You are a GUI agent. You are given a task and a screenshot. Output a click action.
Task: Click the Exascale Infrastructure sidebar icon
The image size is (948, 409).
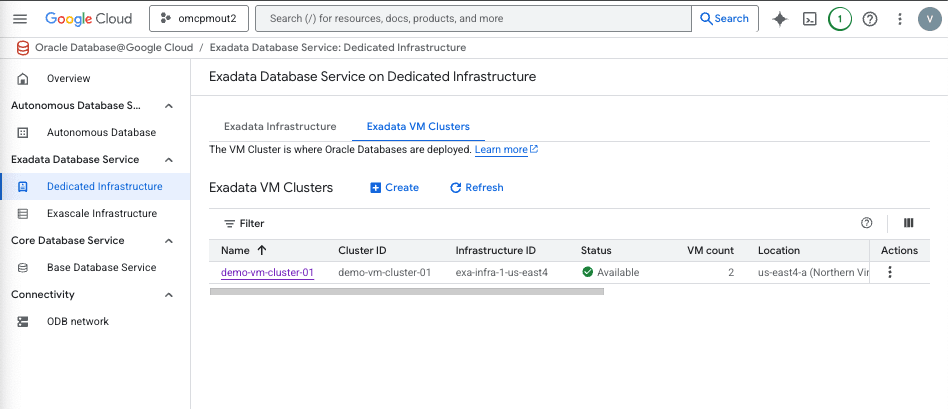click(x=23, y=214)
